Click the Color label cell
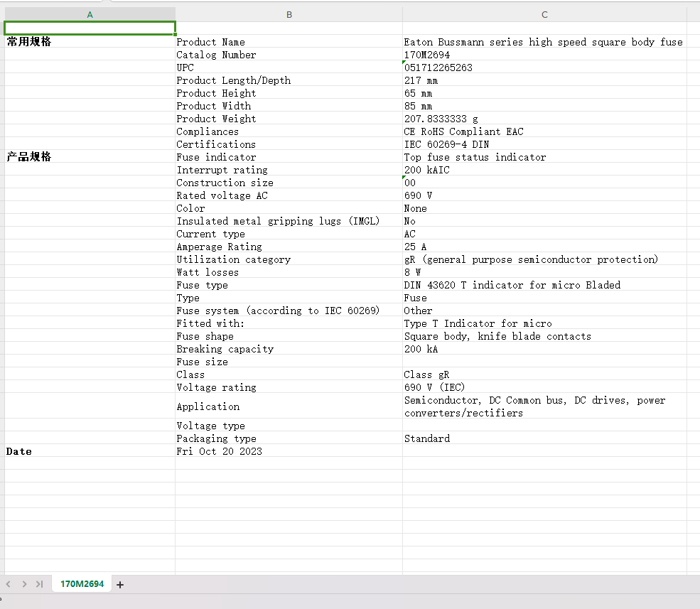 coord(289,208)
